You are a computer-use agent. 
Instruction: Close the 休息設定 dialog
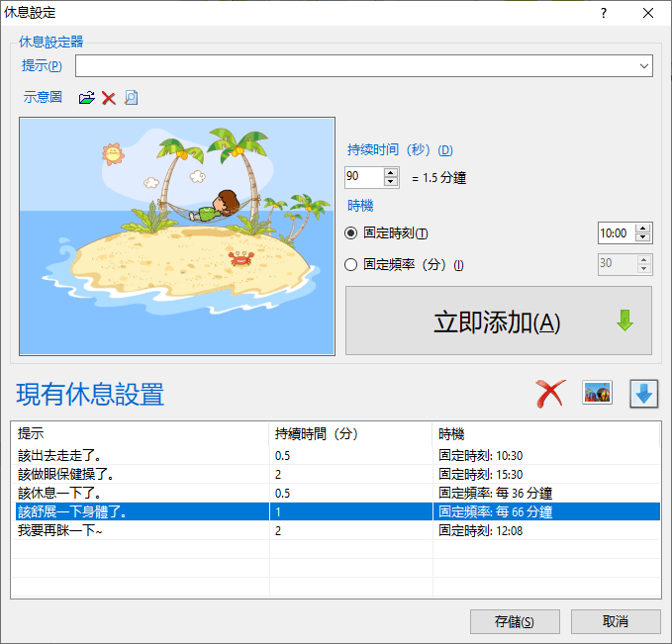point(648,13)
